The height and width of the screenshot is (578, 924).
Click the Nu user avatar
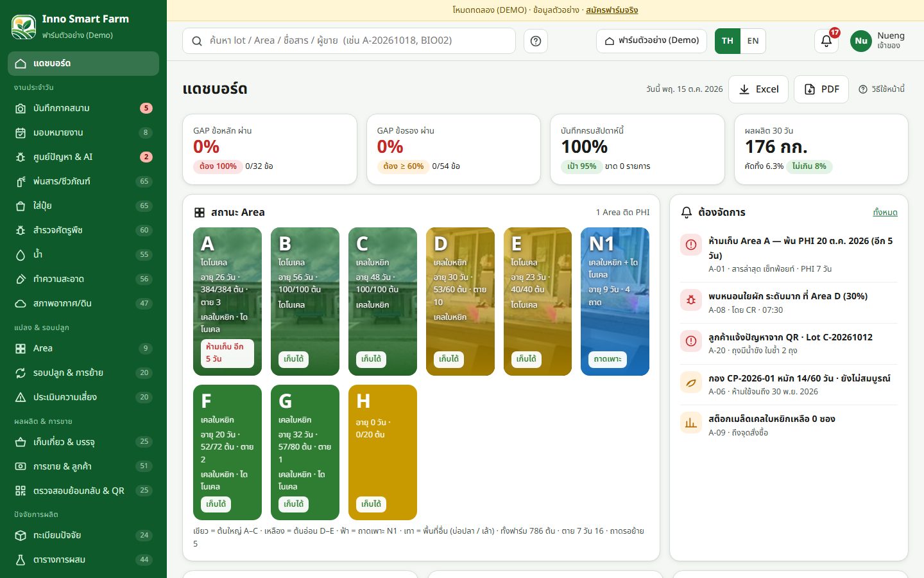click(861, 41)
